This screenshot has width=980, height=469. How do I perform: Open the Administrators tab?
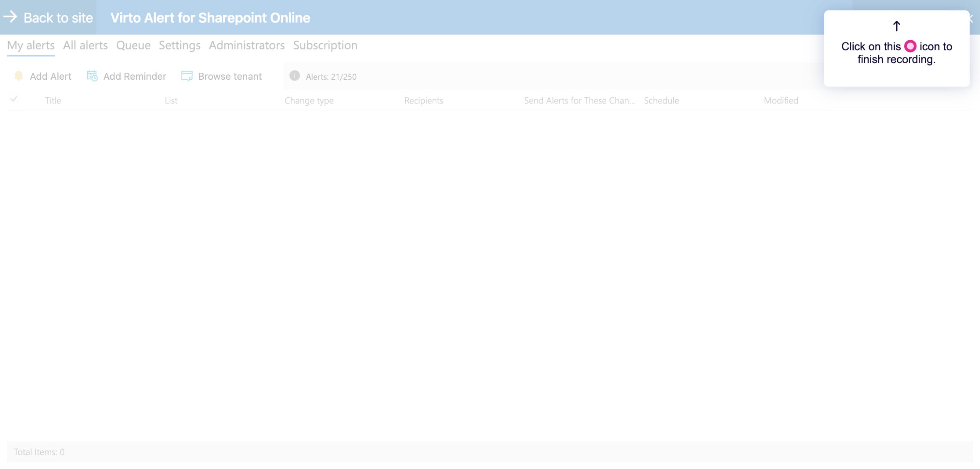click(247, 45)
